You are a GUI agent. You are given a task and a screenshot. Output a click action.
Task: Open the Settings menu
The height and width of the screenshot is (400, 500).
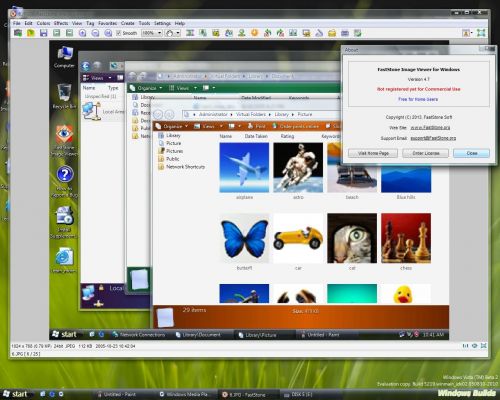(x=162, y=23)
